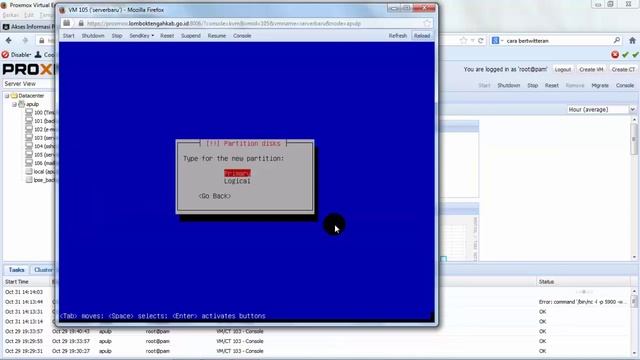The image size is (640, 360).
Task: Click the Error status text in task list
Action: [x=582, y=302]
